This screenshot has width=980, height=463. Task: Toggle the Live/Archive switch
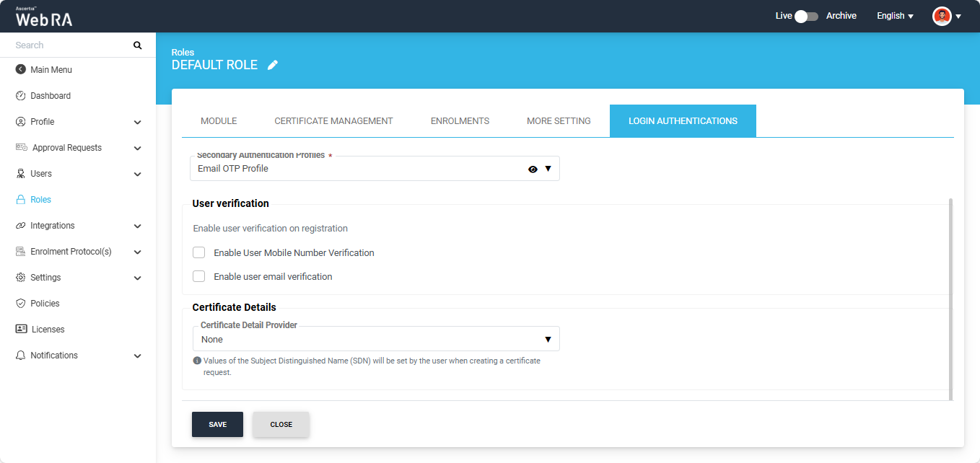pos(805,16)
